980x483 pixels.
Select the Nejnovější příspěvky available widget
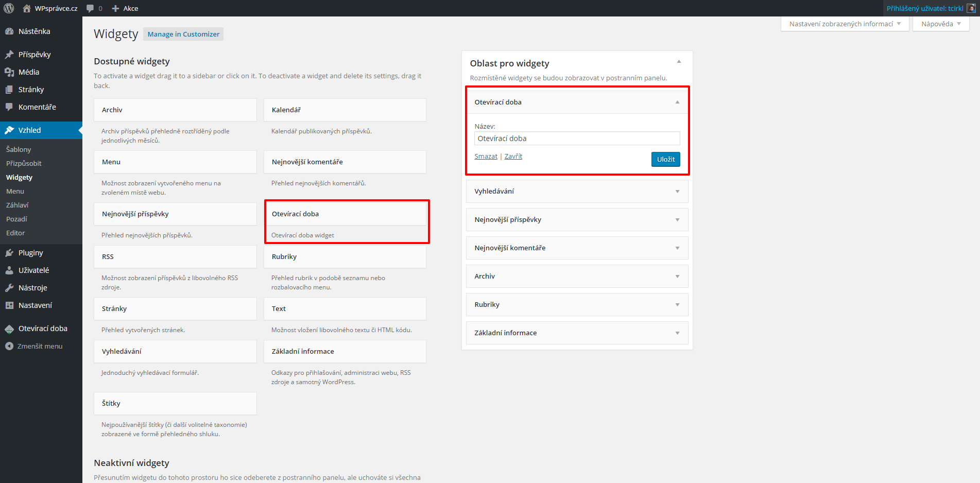[x=175, y=214]
